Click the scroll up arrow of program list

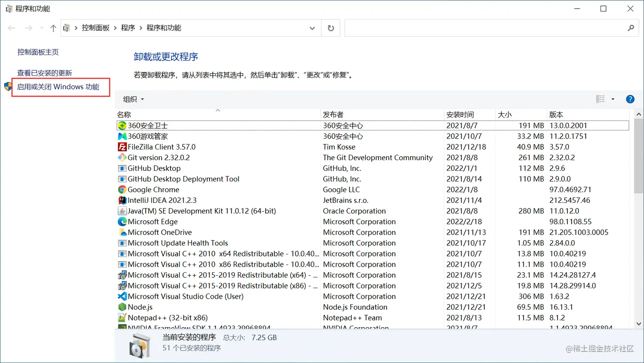pos(638,114)
